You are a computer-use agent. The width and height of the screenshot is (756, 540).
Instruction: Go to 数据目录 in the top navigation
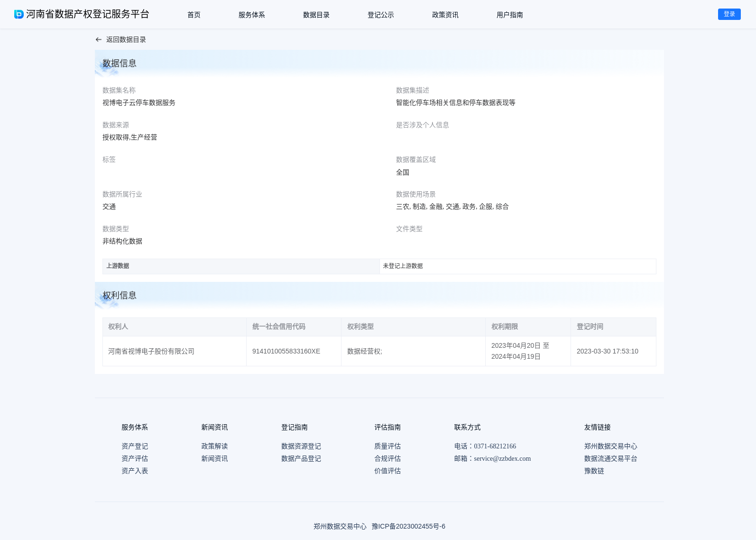pos(316,15)
